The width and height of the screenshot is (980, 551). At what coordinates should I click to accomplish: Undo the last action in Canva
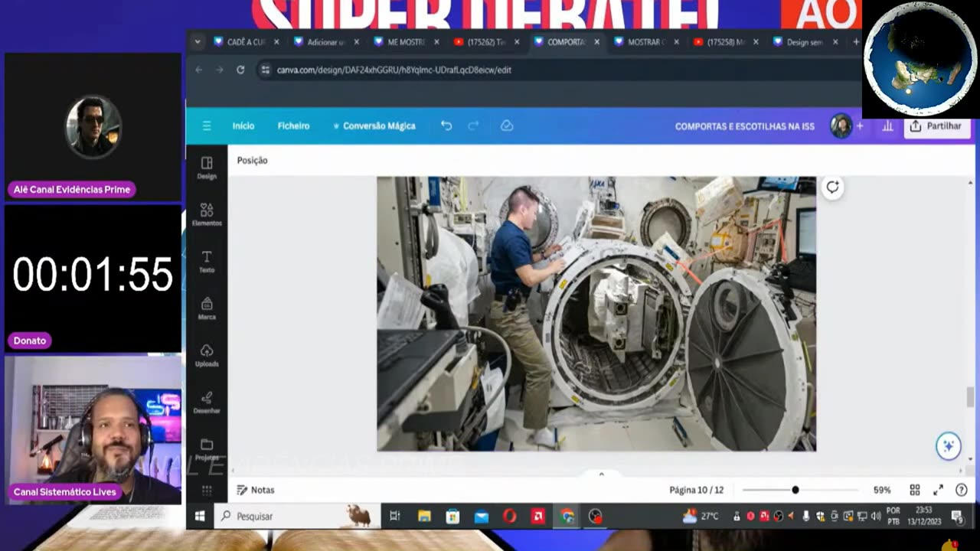[446, 126]
